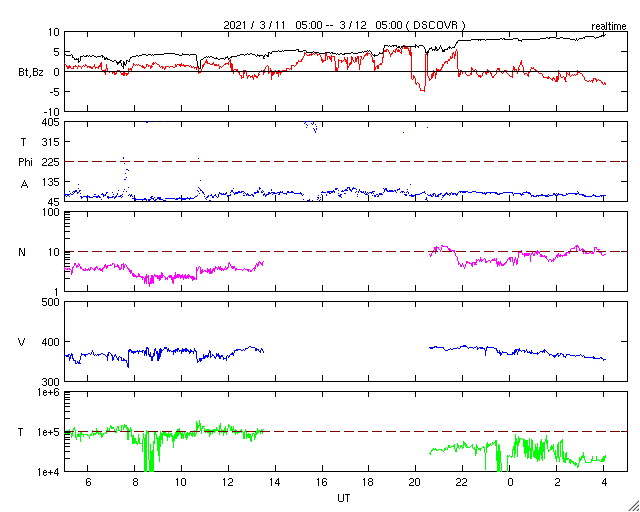This screenshot has height=512, width=640.
Task: Click the '300' tick on the V axis
Action: pos(51,382)
